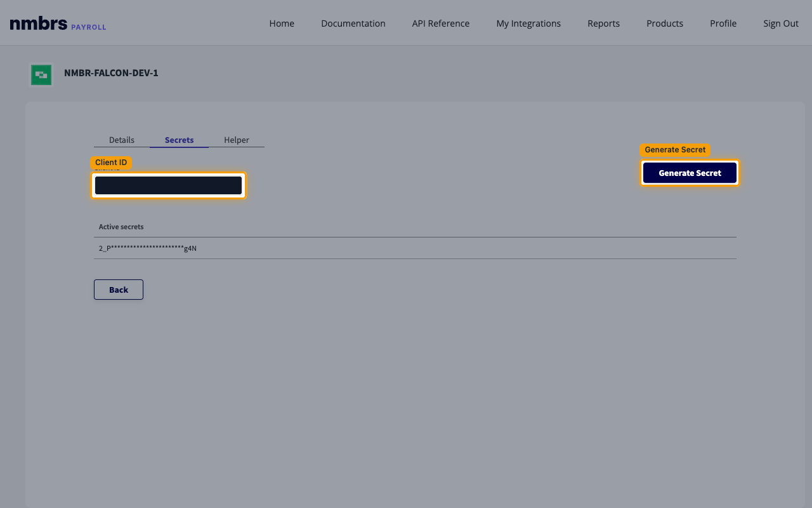
Task: Click the nmbrs Payroll logo
Action: (x=58, y=24)
